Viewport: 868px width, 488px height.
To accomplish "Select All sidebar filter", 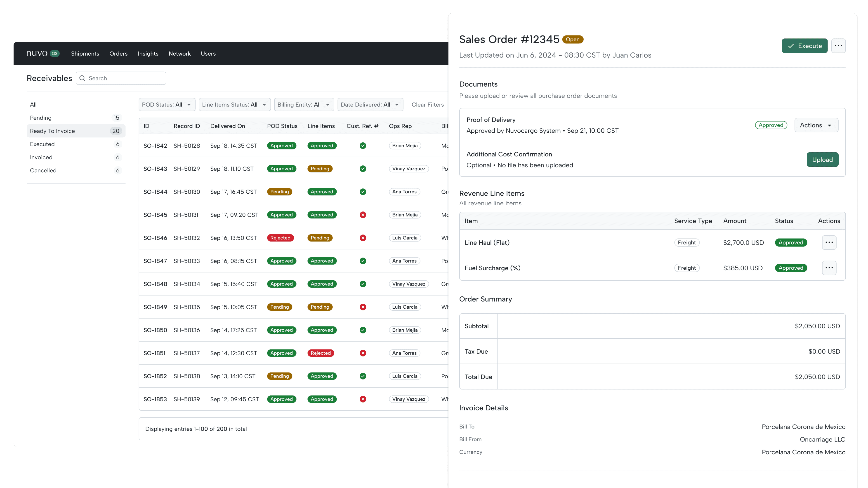I will (x=76, y=104).
